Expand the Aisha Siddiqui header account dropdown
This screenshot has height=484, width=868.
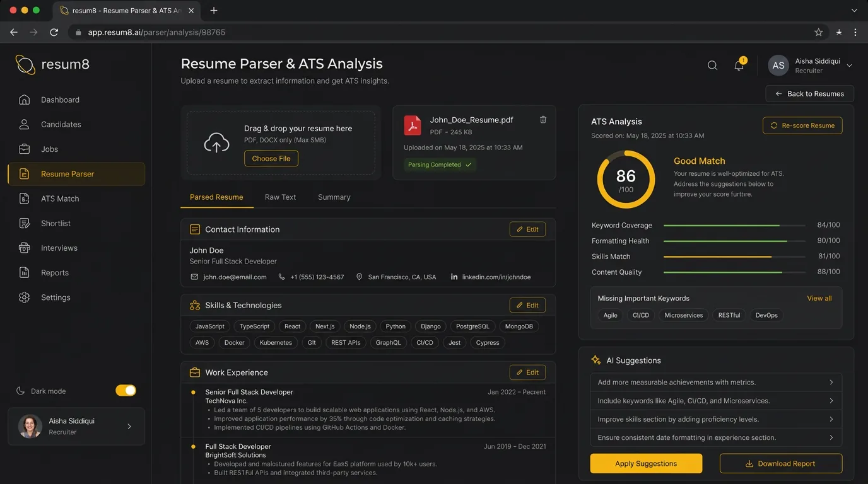click(x=849, y=66)
